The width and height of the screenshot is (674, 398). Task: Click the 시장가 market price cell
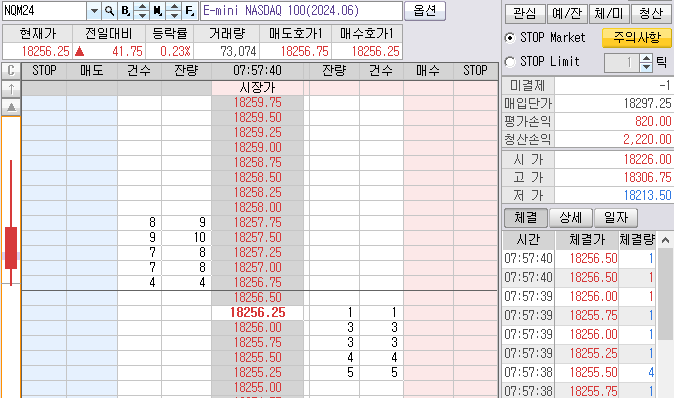pyautogui.click(x=257, y=88)
